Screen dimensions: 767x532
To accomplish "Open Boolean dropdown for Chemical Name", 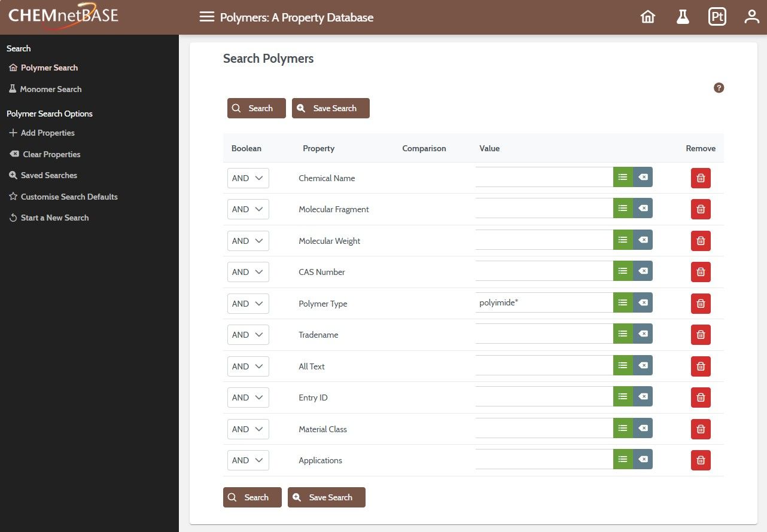I will click(x=248, y=178).
